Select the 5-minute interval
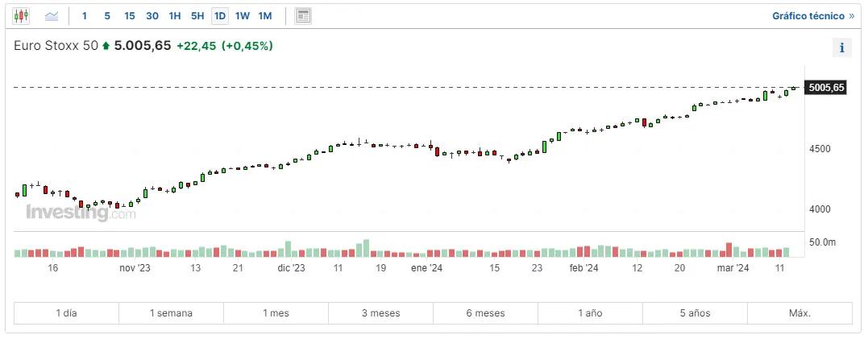 [107, 15]
